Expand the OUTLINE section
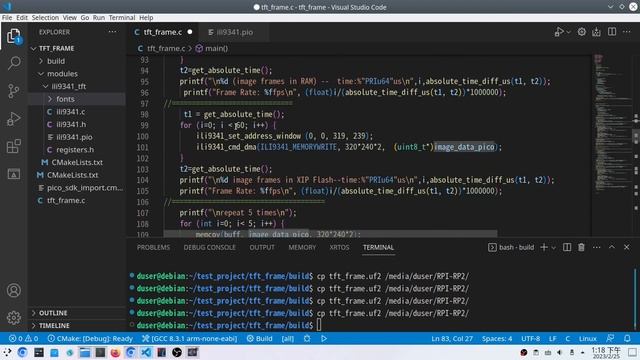 (77, 313)
